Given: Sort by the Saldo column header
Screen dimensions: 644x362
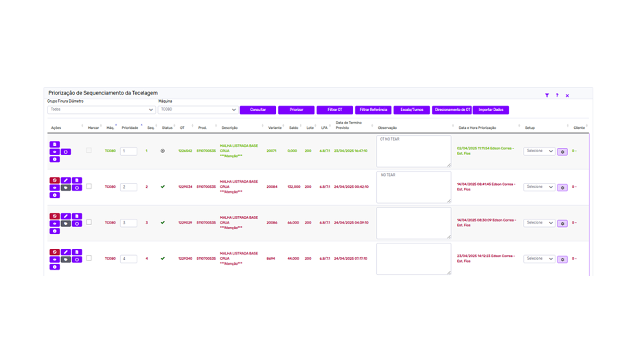Looking at the screenshot, I should point(294,128).
